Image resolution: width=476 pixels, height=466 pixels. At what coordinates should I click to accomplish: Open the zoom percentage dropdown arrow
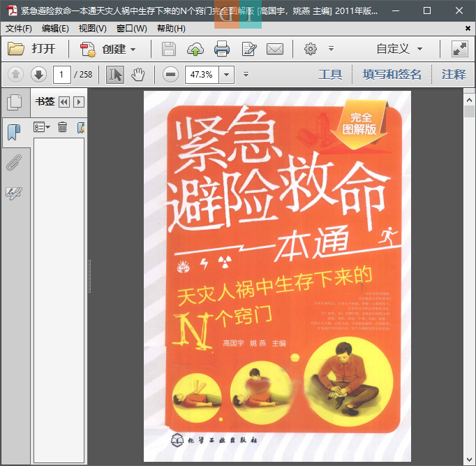click(x=226, y=75)
